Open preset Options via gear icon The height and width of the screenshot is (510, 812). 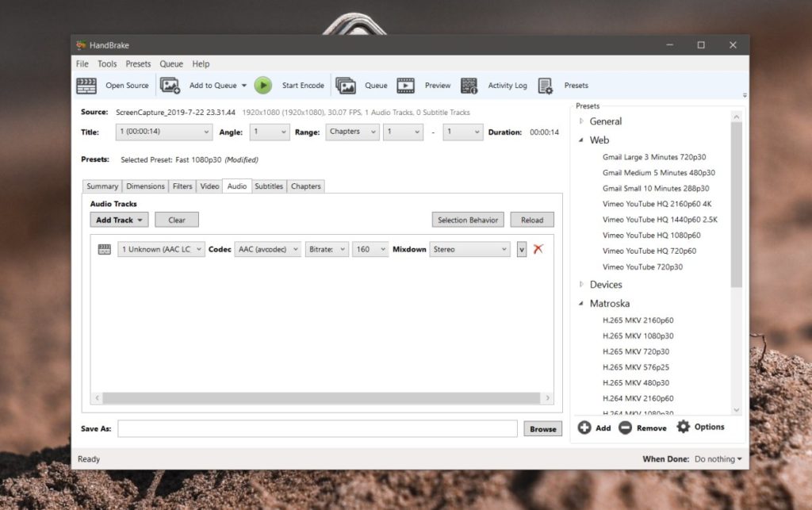pyautogui.click(x=683, y=428)
